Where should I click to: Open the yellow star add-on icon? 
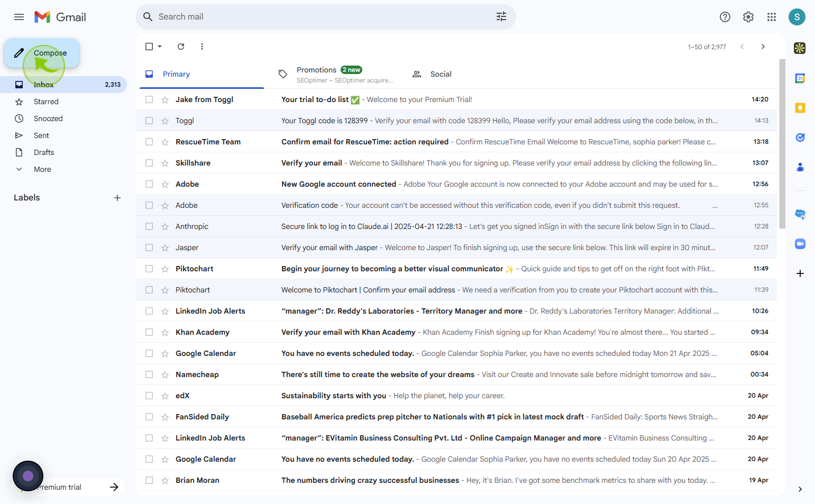[800, 48]
